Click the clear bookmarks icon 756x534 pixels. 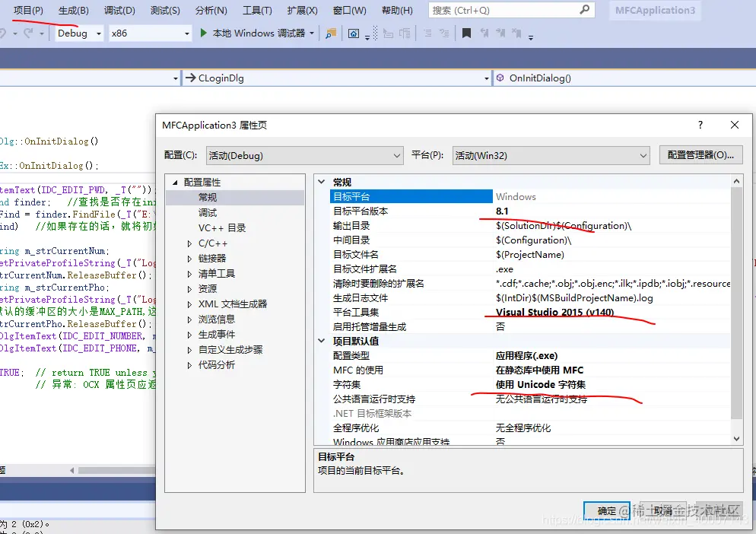tap(516, 33)
